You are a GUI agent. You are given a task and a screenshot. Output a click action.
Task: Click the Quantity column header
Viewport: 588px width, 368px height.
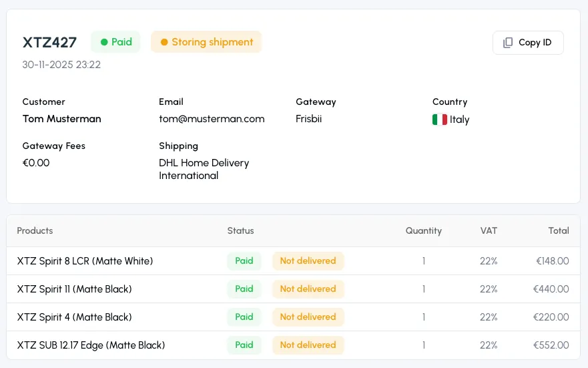423,230
